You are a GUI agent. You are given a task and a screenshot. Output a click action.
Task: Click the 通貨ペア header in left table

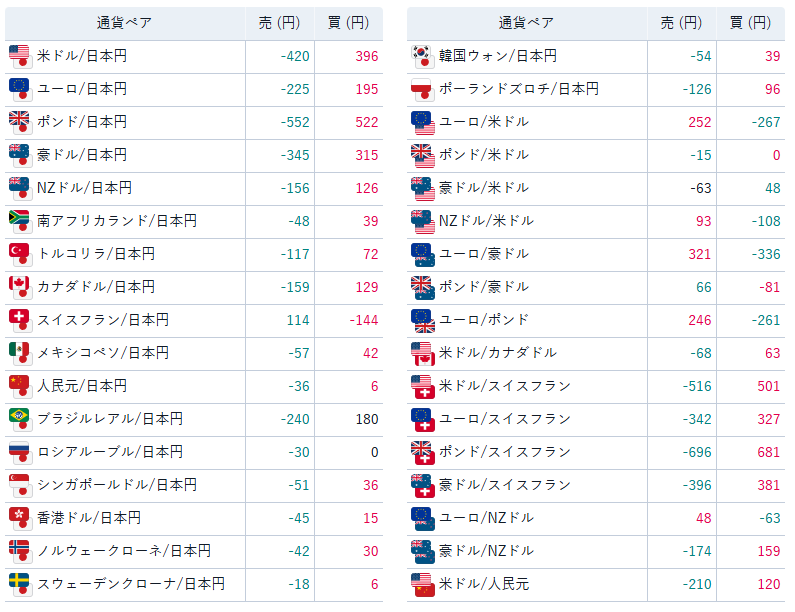coord(124,23)
